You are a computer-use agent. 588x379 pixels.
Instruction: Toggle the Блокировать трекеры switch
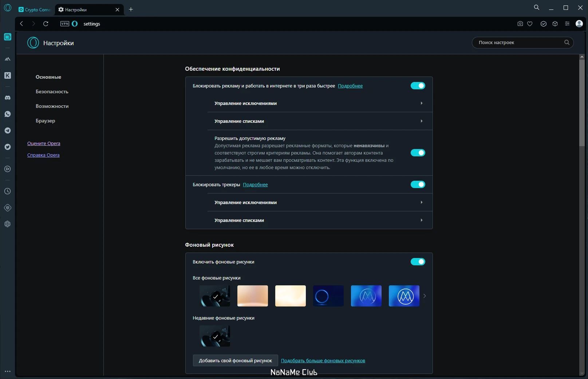pyautogui.click(x=418, y=184)
